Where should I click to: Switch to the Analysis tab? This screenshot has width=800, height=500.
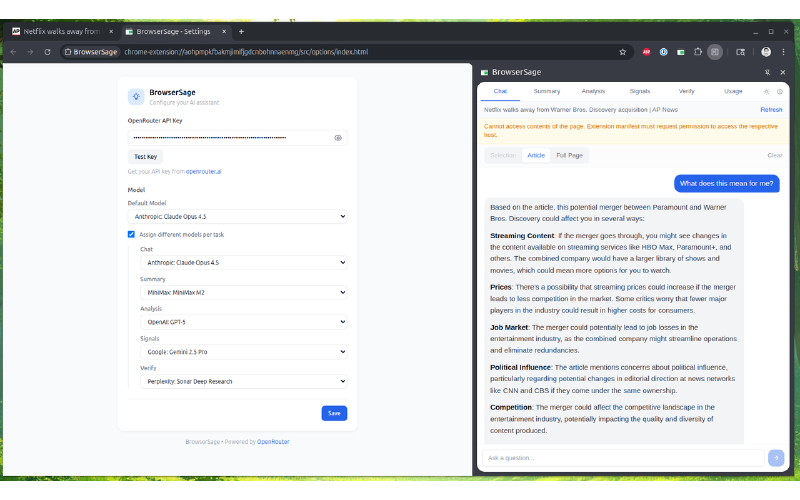tap(593, 91)
